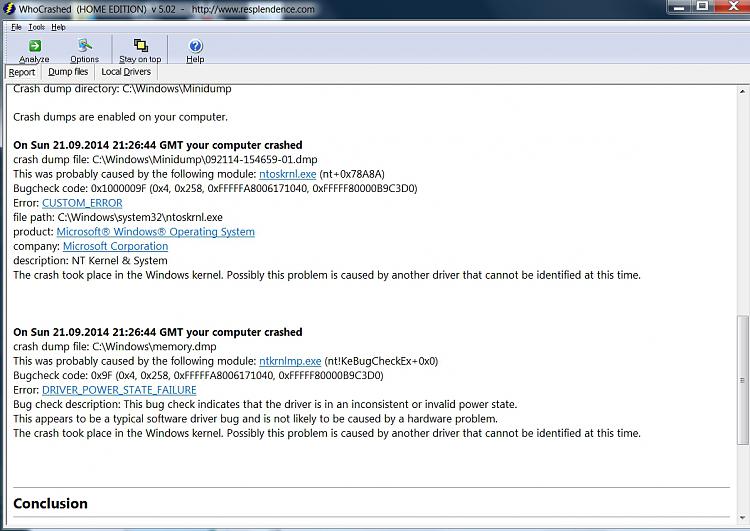The image size is (750, 531).
Task: Follow the ntoskrnl.exe link
Action: coord(287,174)
